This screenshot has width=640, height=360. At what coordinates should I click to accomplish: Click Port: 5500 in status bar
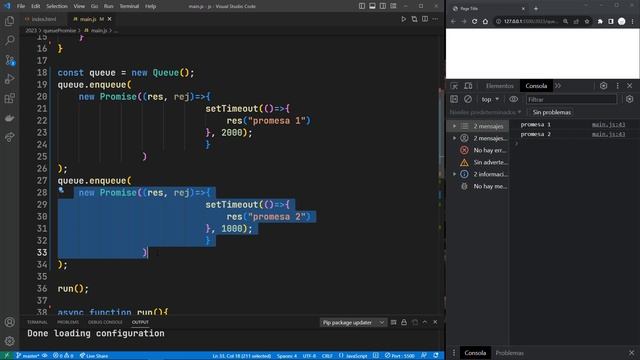(x=400, y=356)
